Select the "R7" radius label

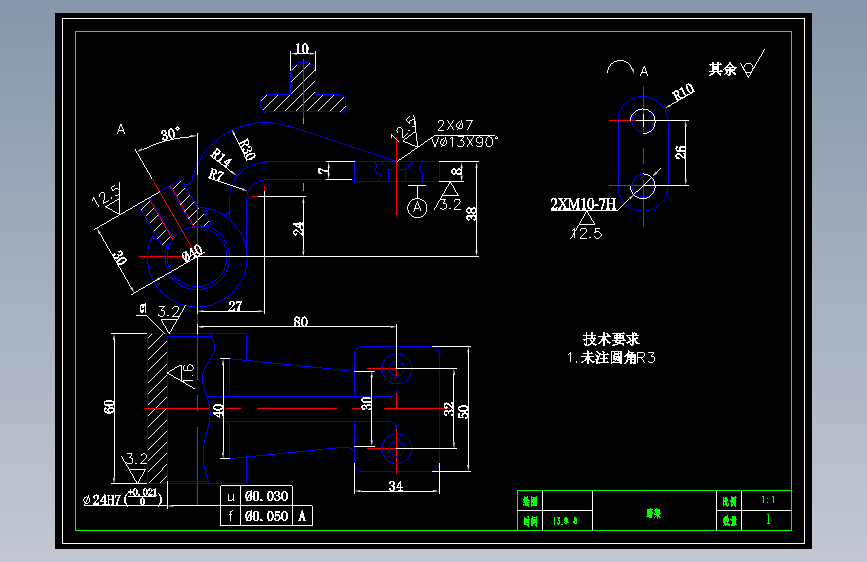point(216,175)
